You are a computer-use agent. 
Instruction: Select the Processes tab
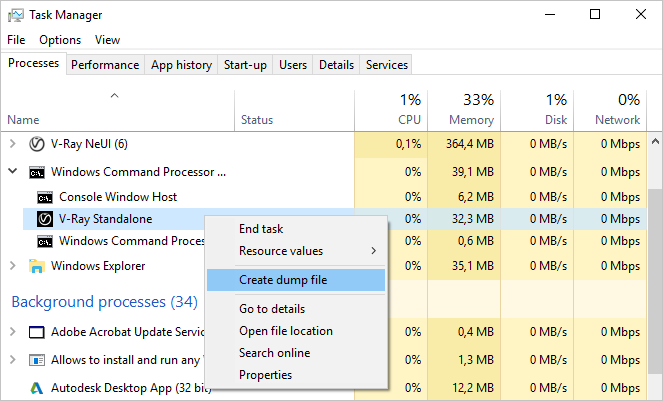point(33,63)
